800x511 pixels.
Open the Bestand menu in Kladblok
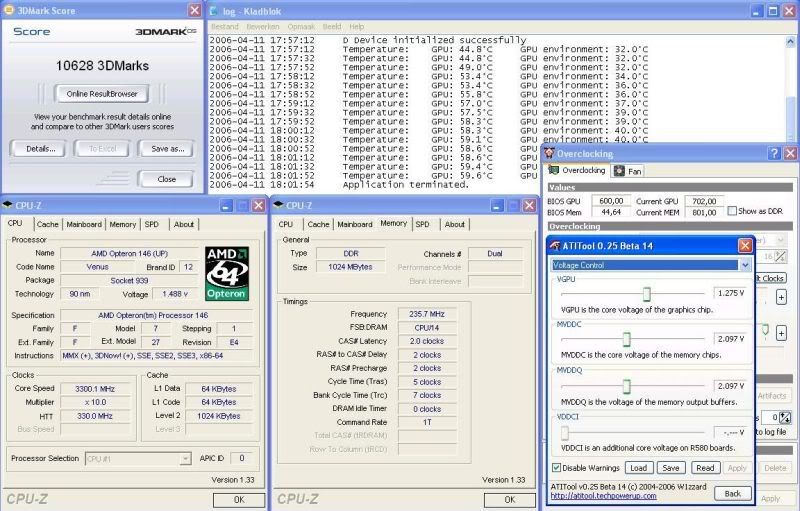point(224,26)
